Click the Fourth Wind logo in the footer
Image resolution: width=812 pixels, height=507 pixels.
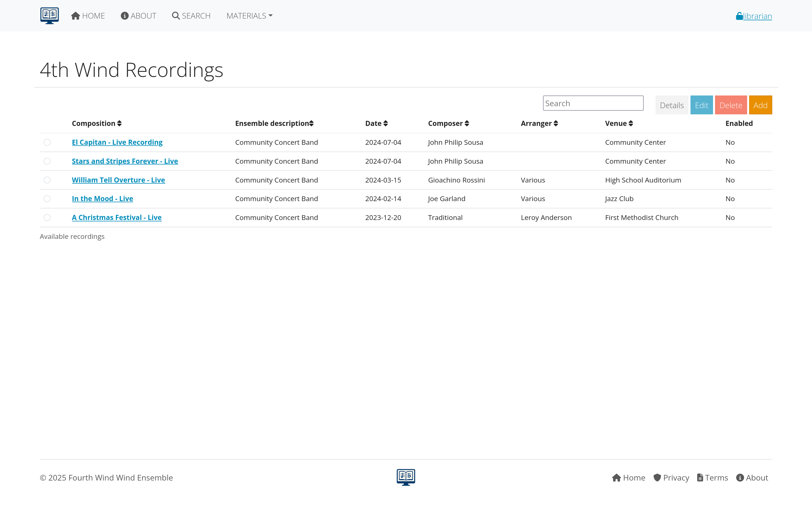406,477
